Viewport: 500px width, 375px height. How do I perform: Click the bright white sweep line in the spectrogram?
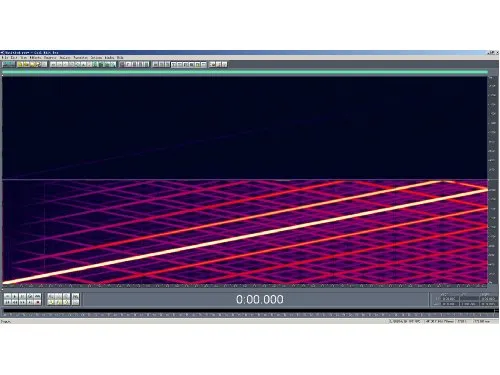pos(245,237)
